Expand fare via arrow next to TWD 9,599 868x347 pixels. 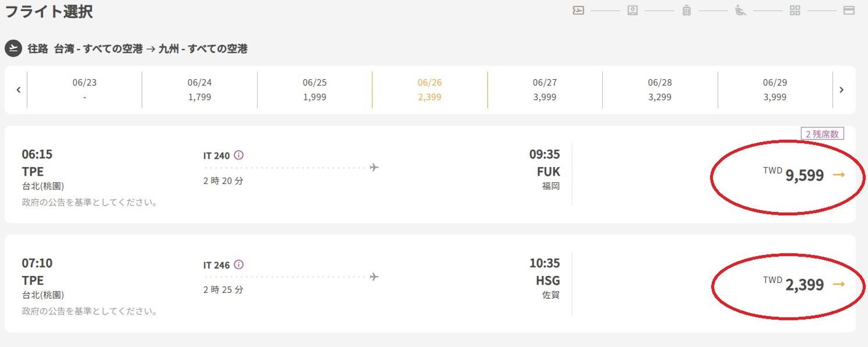click(839, 175)
